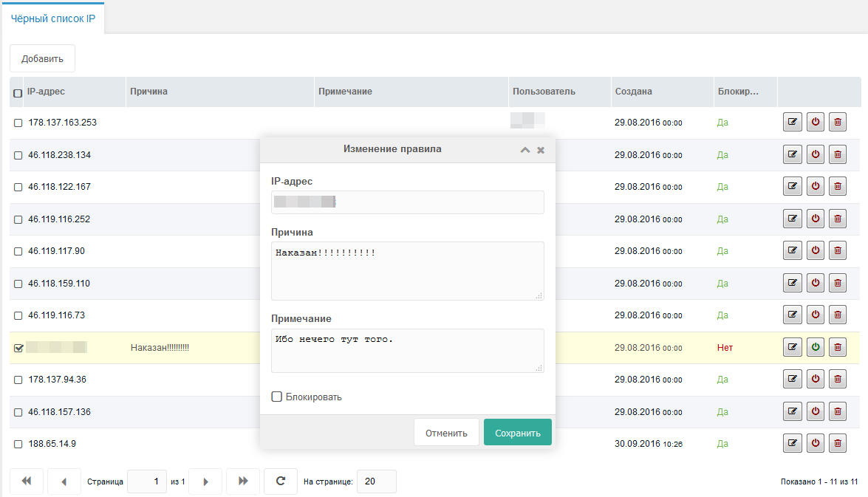Click the red power icon for 46.118.238.134
This screenshot has width=868, height=497.
pos(815,154)
